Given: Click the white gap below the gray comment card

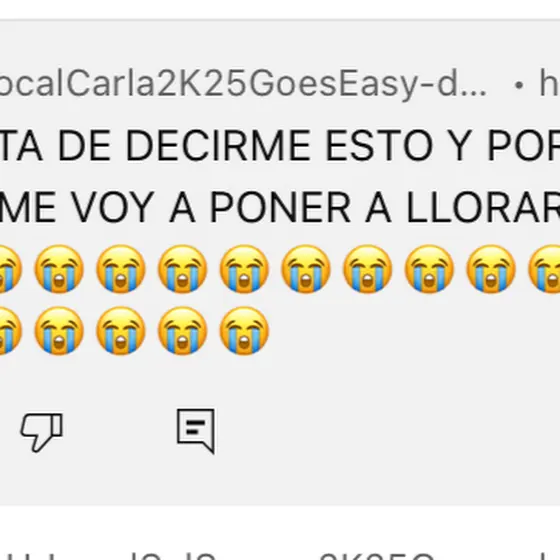Looking at the screenshot, I should pos(280,525).
